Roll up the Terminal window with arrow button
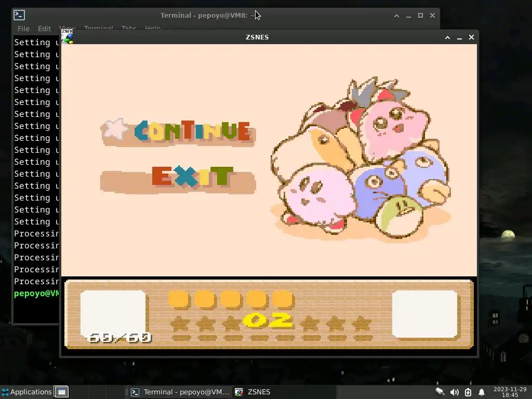Viewport: 532px width, 399px height. [x=396, y=16]
